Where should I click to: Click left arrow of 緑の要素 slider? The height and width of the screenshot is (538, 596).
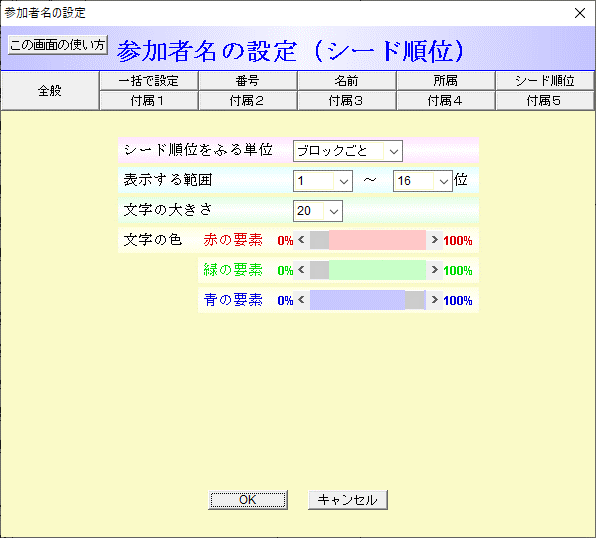pos(301,270)
